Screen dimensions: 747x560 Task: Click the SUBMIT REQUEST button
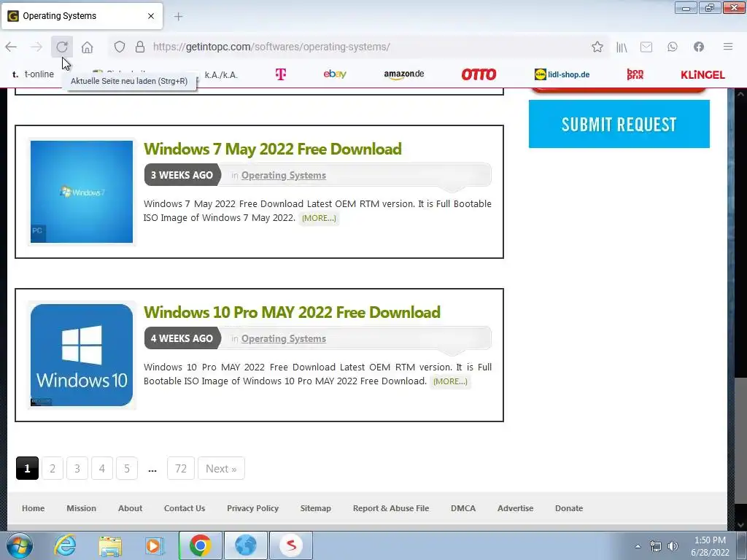tap(619, 124)
